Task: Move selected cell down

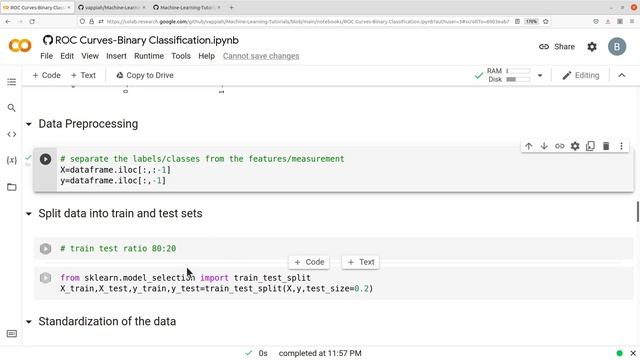Action: (x=544, y=146)
